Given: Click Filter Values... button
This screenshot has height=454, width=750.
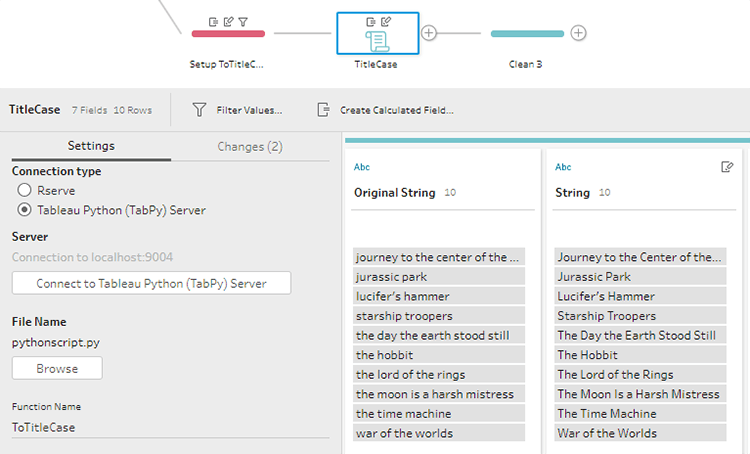Looking at the screenshot, I should pyautogui.click(x=237, y=110).
